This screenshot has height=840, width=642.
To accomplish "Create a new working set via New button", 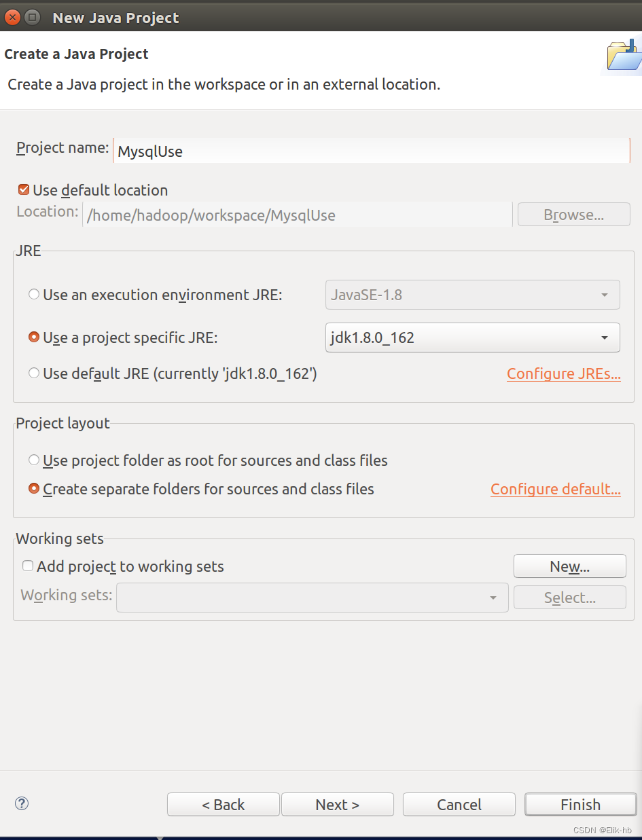I will click(569, 566).
